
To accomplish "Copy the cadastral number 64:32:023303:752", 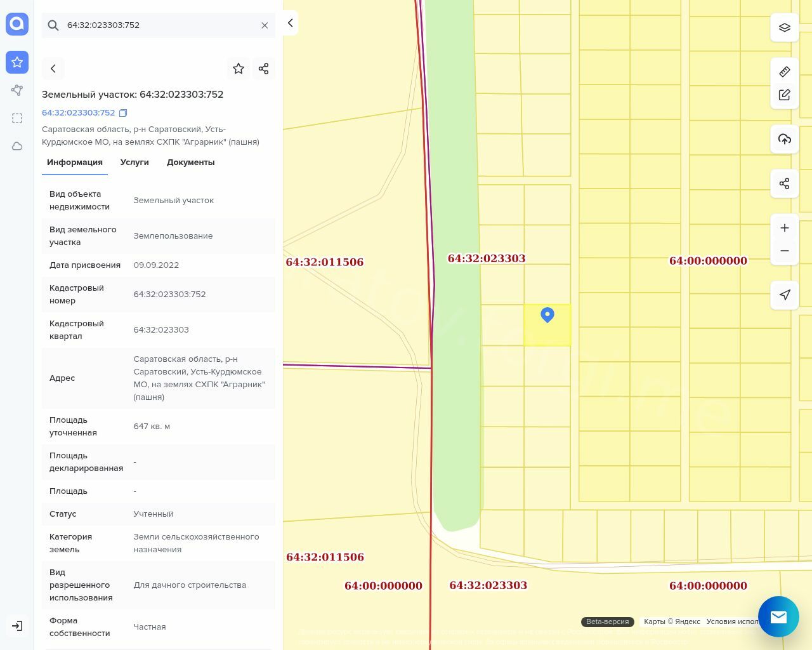I will pos(123,113).
